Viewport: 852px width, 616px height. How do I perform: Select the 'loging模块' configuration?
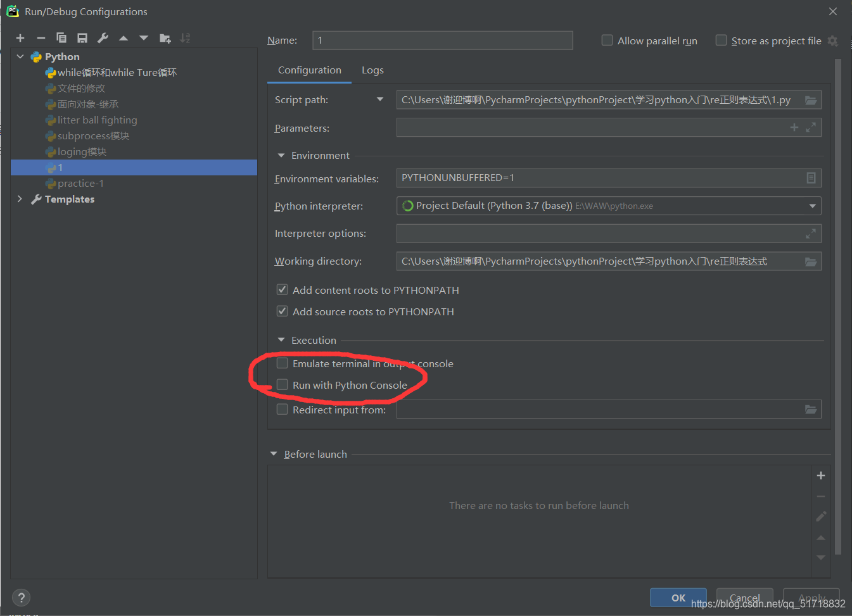pos(82,152)
